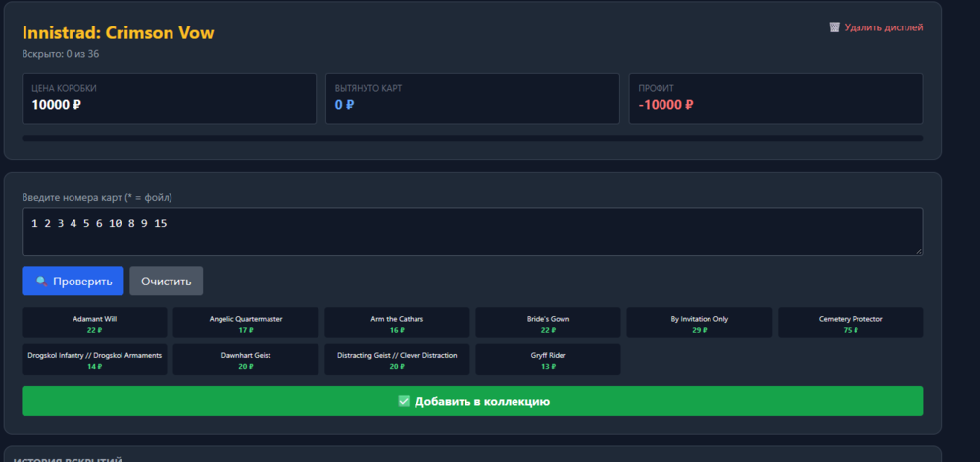Image resolution: width=980 pixels, height=462 pixels.
Task: Click the ВЫТЯНУТО КАРТ label
Action: [x=368, y=89]
